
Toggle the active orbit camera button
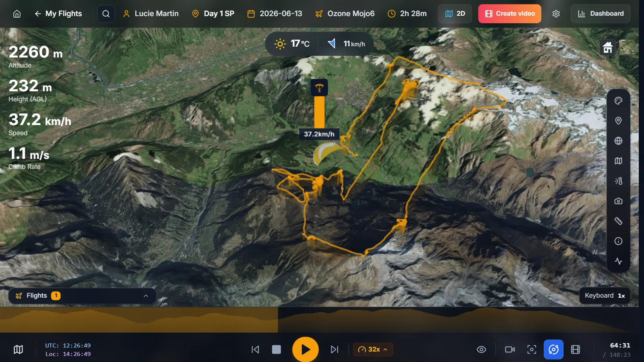(553, 350)
